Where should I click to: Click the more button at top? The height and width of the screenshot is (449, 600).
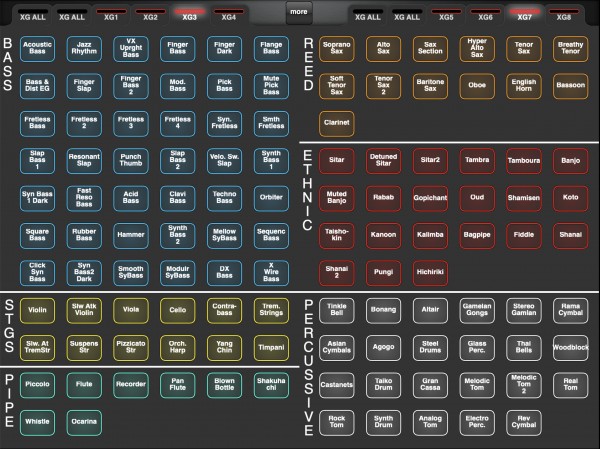coord(299,12)
